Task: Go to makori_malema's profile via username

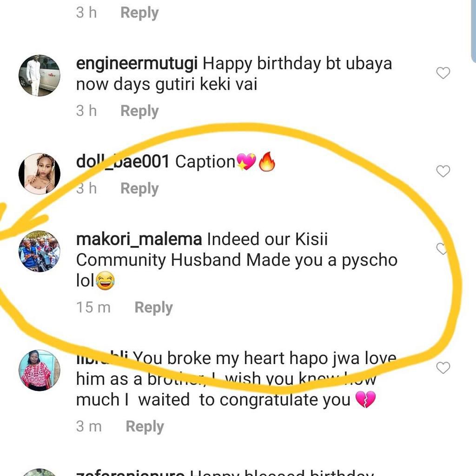Action: coord(139,239)
